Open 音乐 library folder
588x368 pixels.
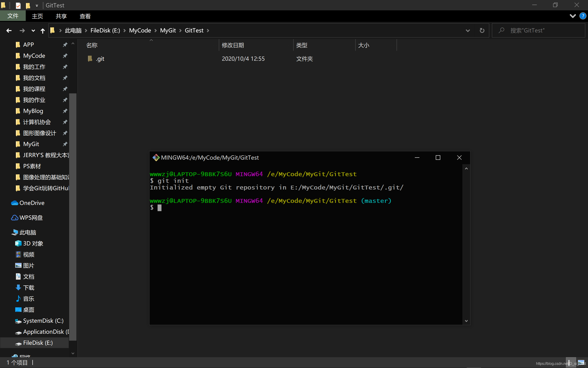[28, 299]
